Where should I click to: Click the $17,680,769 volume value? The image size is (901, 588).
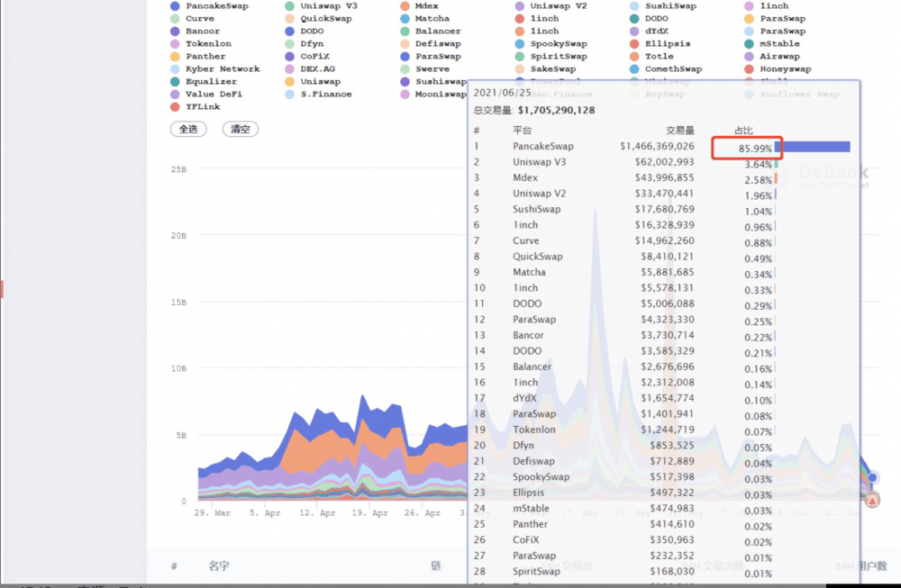664,209
